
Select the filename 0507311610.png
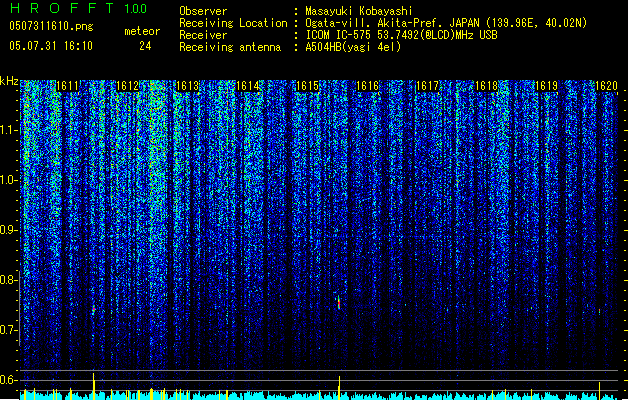pos(51,26)
